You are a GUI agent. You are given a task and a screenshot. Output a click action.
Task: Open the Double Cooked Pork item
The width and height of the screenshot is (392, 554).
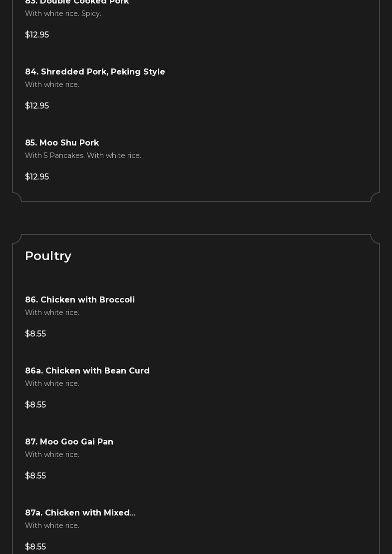[x=77, y=2]
